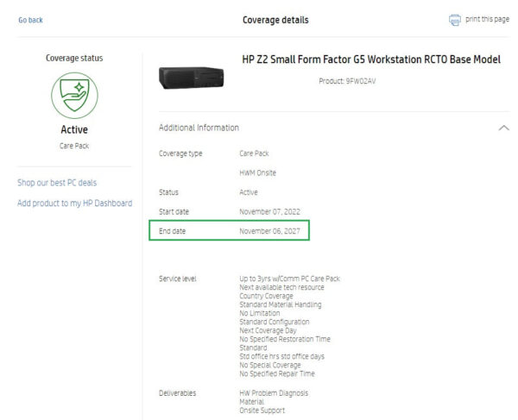Screen dimensions: 518x420
Task: Click the end date value 'November 06, 2027'
Action: (270, 231)
